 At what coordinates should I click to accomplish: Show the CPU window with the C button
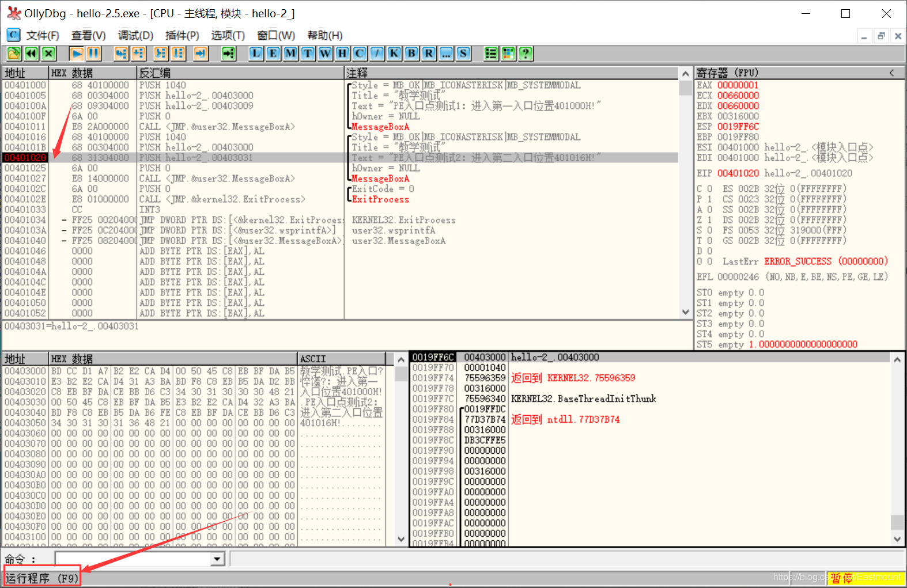tap(360, 54)
